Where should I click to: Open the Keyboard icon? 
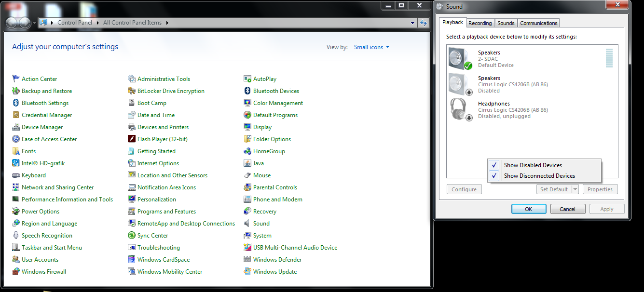click(16, 175)
